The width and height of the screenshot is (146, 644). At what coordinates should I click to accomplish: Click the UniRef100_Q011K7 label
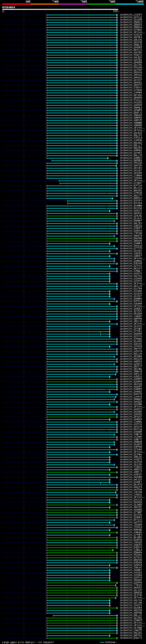click(x=131, y=170)
